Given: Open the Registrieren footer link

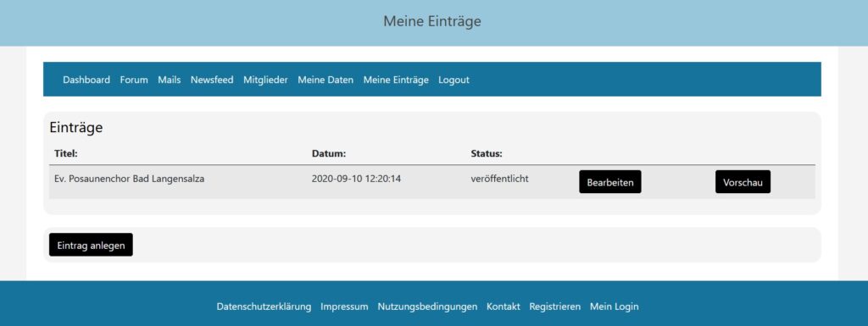Looking at the screenshot, I should point(554,307).
